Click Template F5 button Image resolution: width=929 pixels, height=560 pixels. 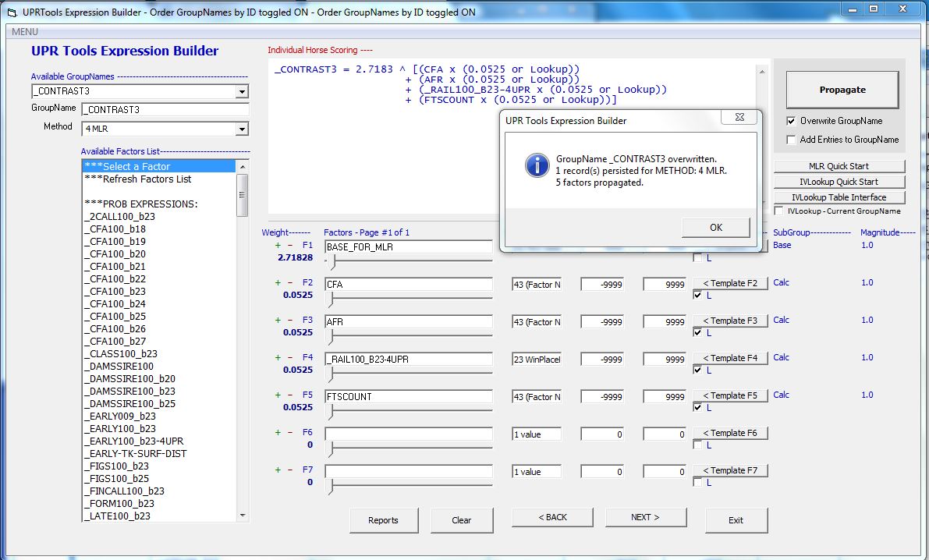[x=730, y=395]
